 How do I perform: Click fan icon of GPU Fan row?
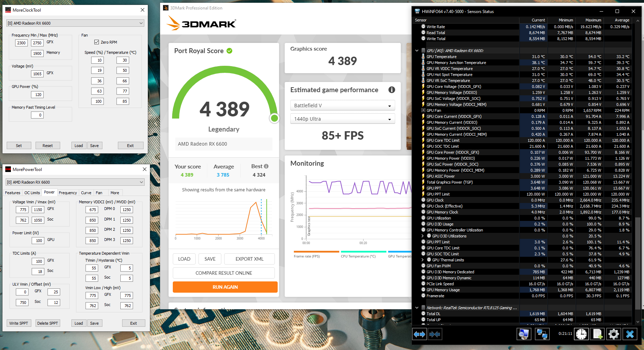point(423,110)
